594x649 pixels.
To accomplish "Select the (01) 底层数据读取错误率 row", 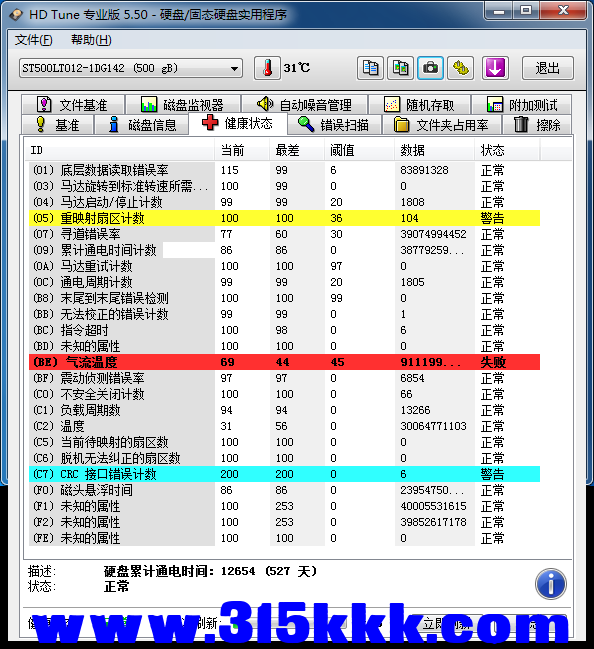I will pos(284,170).
